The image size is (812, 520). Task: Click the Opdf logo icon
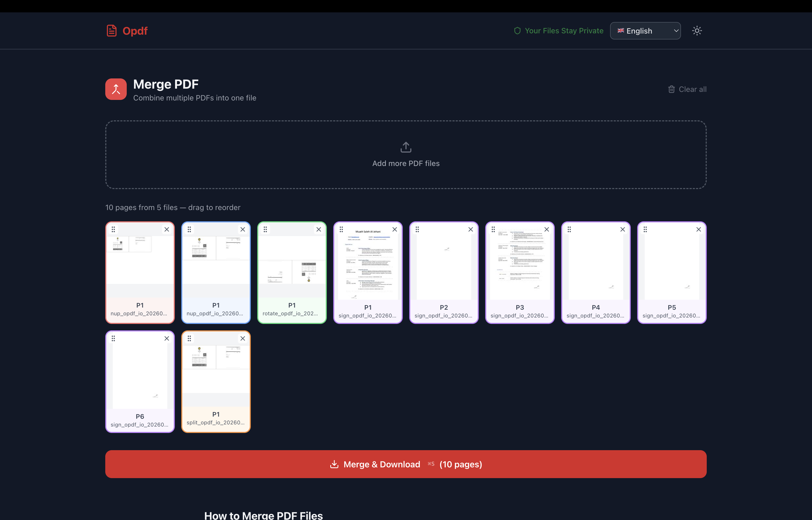coord(112,31)
